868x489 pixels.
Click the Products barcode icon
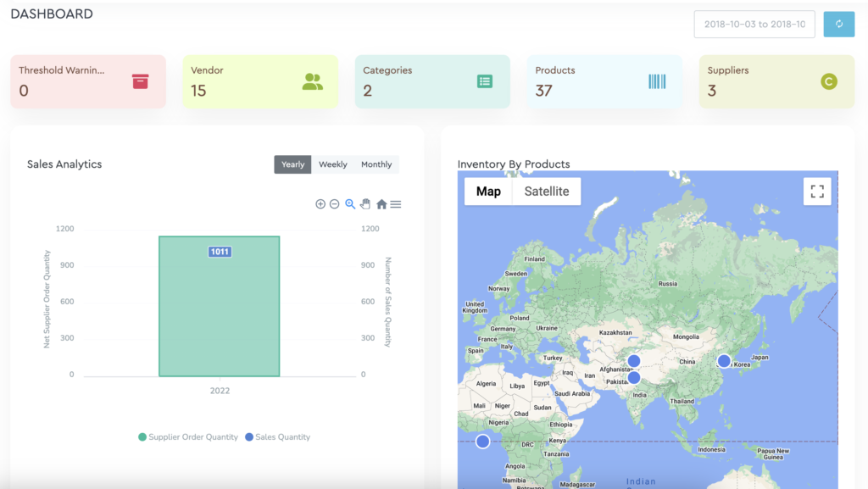[657, 81]
